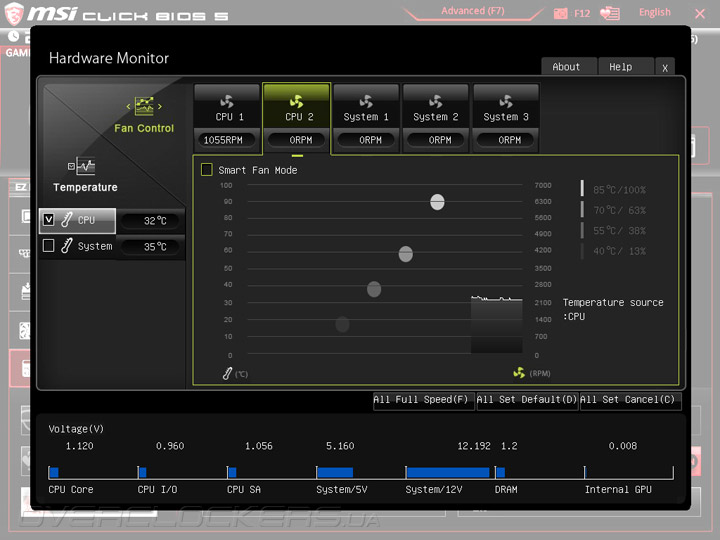Click All Set Default(D) button

pyautogui.click(x=527, y=400)
